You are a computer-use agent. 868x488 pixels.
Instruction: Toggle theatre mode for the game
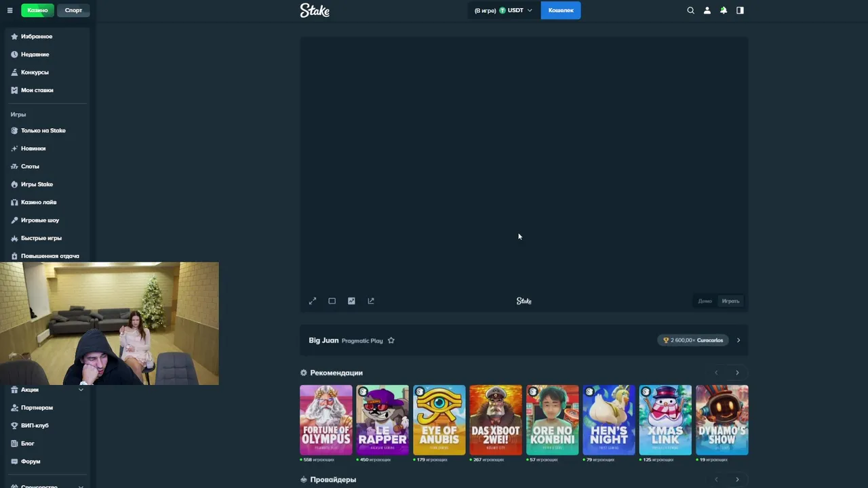332,301
